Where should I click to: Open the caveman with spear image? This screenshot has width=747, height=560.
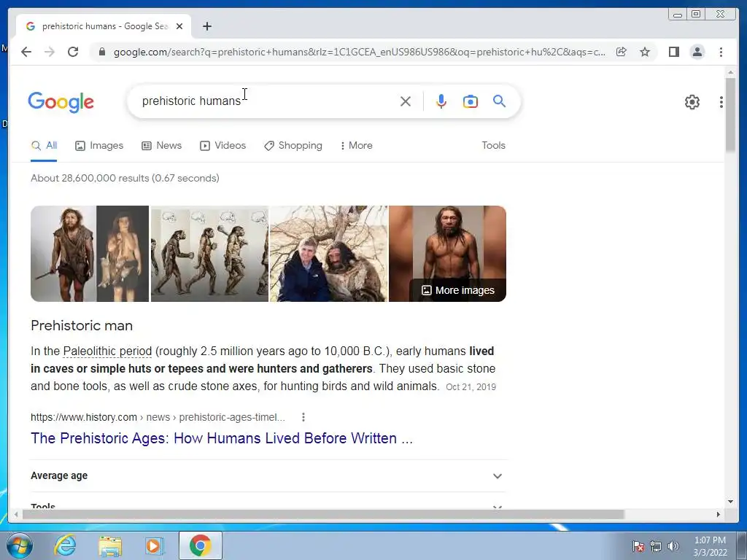[x=90, y=254]
